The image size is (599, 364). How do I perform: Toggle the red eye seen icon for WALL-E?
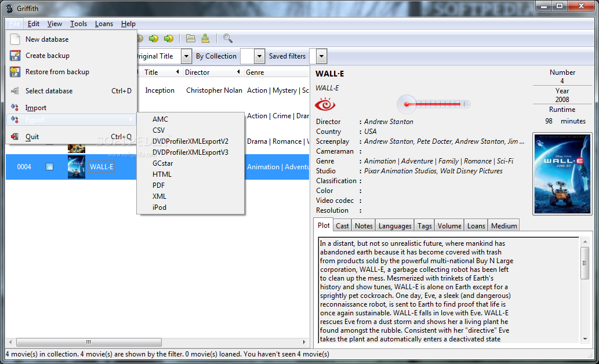(x=325, y=104)
